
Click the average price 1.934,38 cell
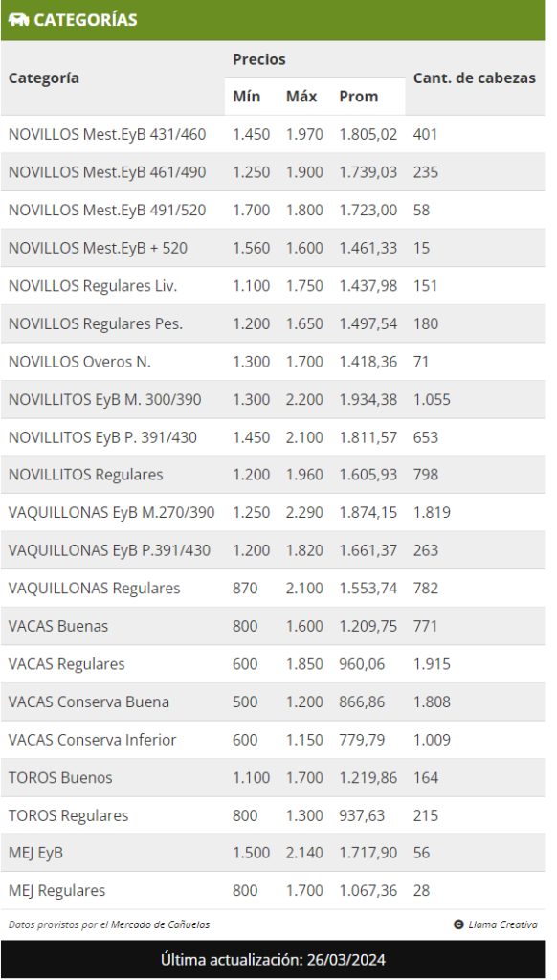click(x=368, y=399)
